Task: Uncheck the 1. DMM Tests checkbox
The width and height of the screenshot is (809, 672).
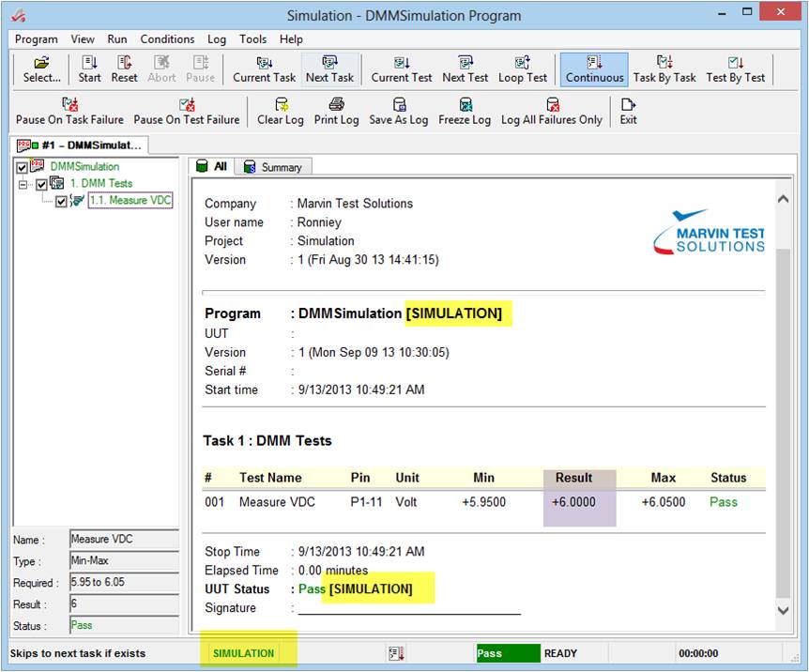Action: click(42, 184)
